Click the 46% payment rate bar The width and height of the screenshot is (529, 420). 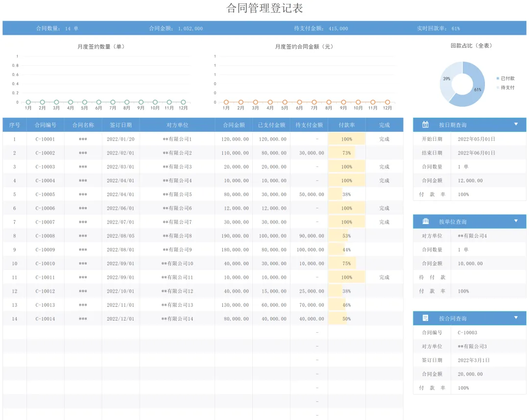tap(337, 305)
